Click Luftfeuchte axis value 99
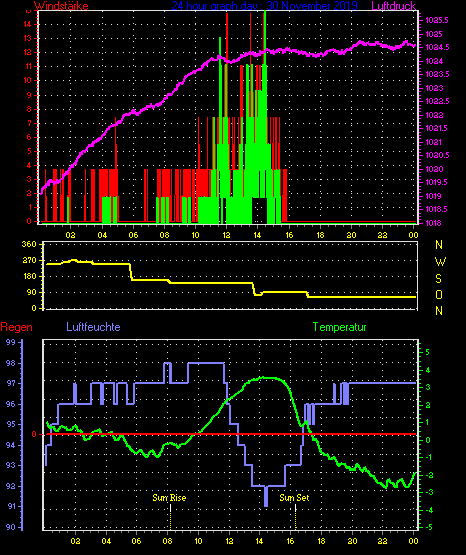466x555 pixels. [x=11, y=342]
